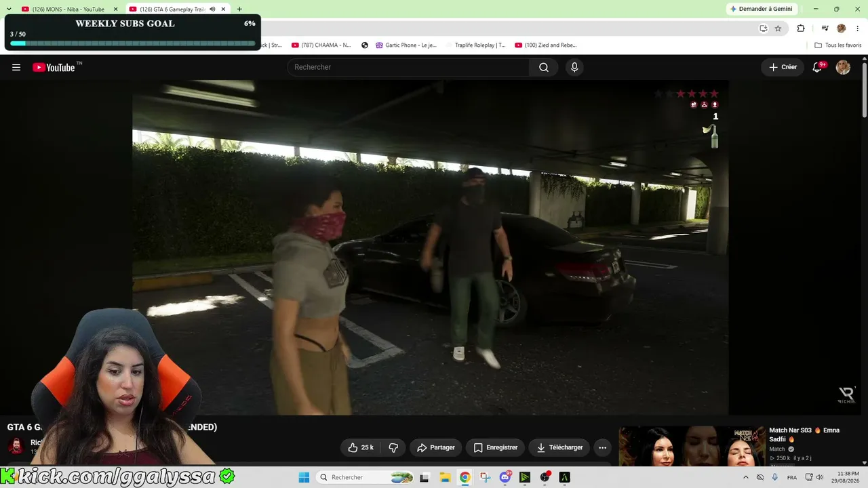Open the Zied and Rebe... bookmark
This screenshot has width=868, height=488.
click(x=545, y=45)
